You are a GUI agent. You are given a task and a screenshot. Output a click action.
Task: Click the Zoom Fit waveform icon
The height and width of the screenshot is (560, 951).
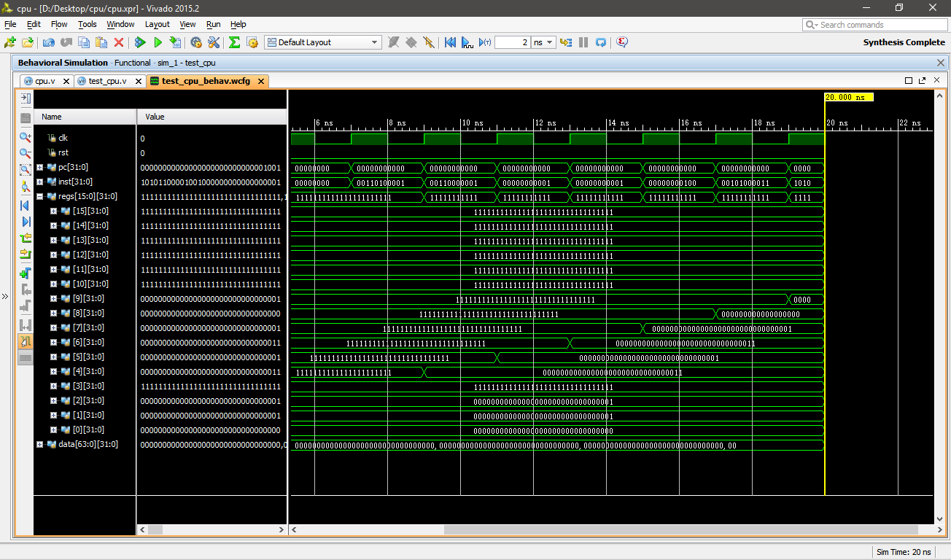coord(26,169)
